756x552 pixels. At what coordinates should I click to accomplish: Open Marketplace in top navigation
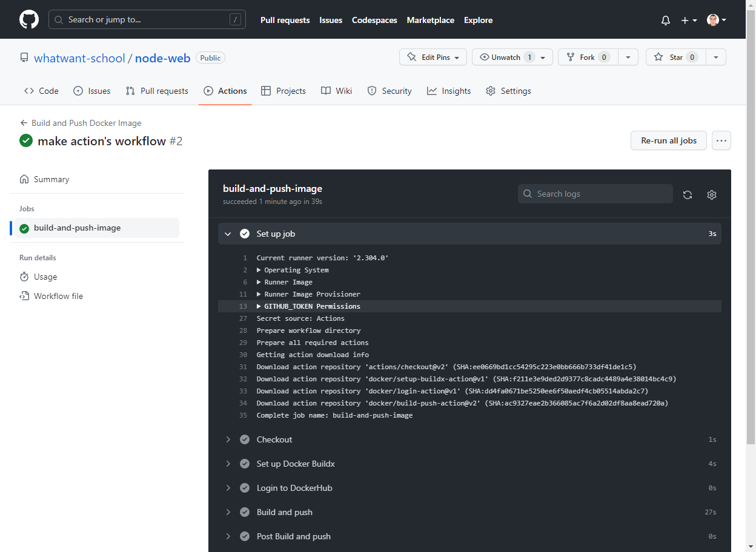pyautogui.click(x=430, y=20)
